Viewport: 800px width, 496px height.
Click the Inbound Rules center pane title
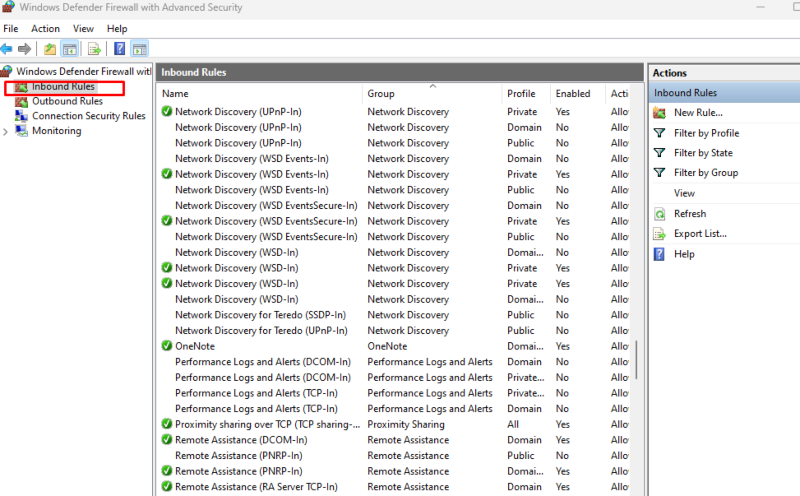tap(193, 72)
